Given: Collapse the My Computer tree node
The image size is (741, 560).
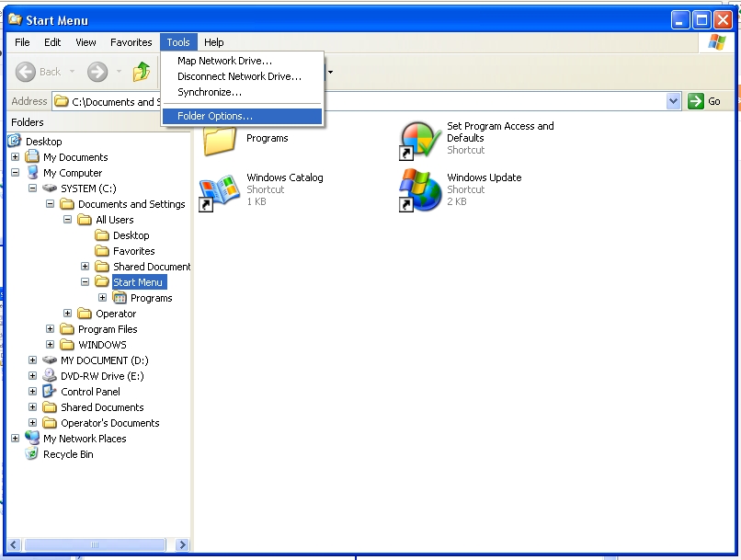Looking at the screenshot, I should [x=15, y=173].
